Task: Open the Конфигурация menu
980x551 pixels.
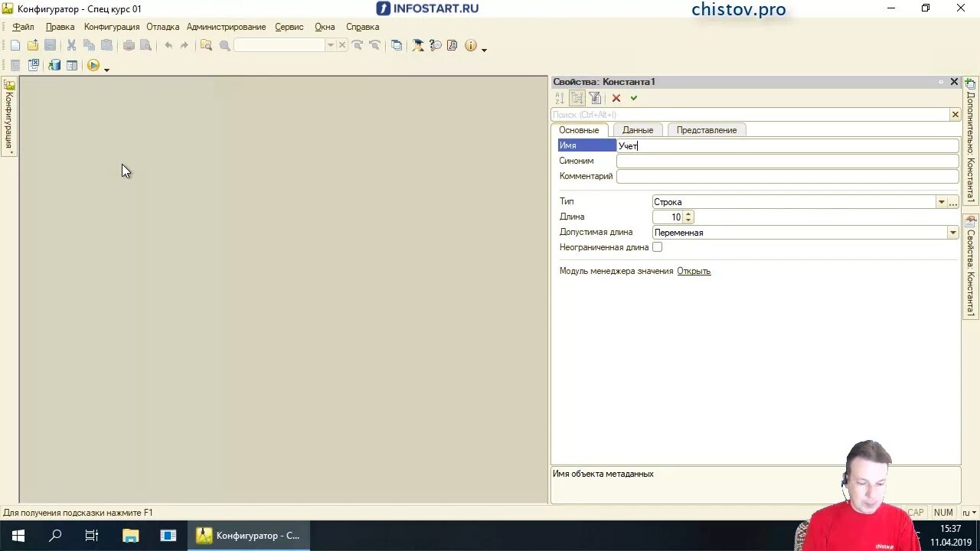Action: point(112,27)
